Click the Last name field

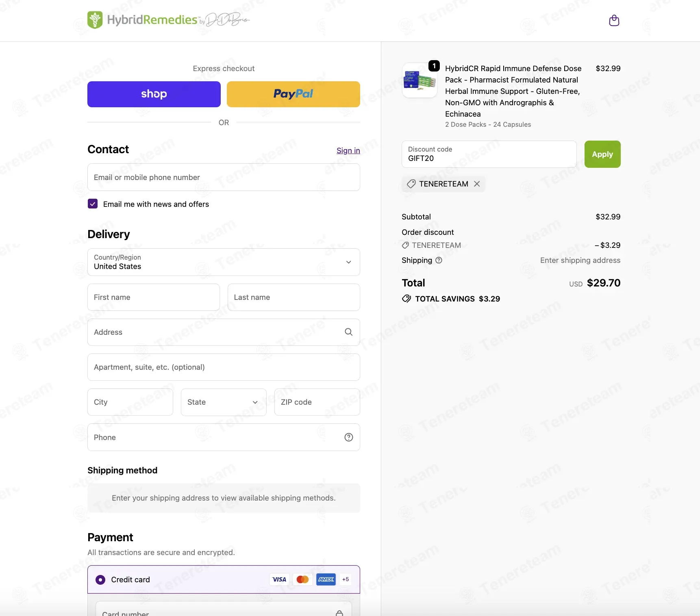click(x=294, y=297)
